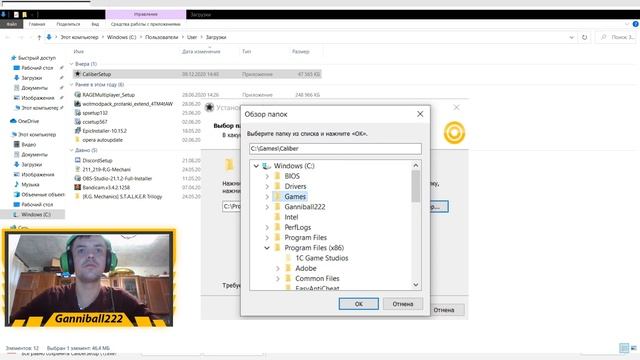Click the OneDrive cloud icon in sidebar
640x360 pixels.
pyautogui.click(x=13, y=121)
